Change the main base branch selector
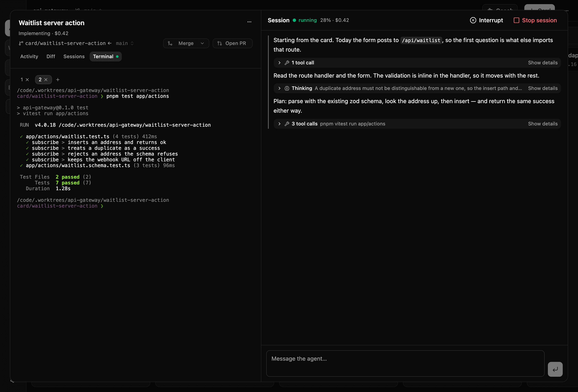This screenshot has width=578, height=392. (x=125, y=43)
